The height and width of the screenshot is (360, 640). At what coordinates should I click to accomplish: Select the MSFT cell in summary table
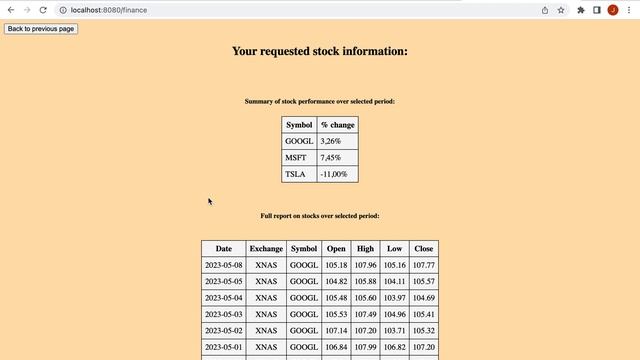(299, 158)
